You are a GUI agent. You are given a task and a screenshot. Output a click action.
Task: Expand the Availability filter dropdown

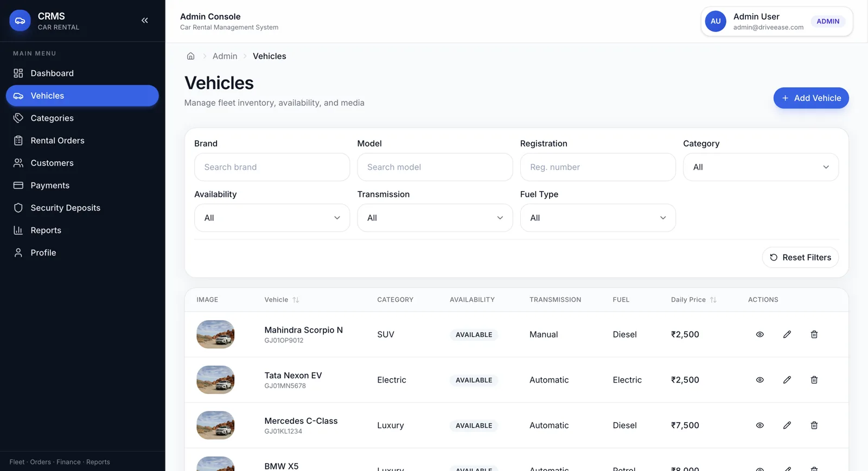pos(272,218)
